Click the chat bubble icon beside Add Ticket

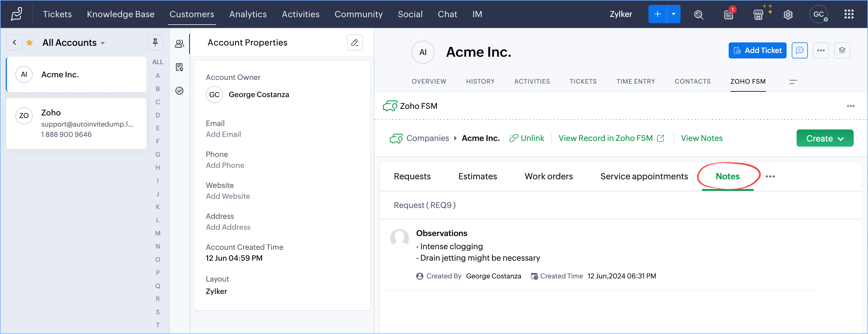799,50
